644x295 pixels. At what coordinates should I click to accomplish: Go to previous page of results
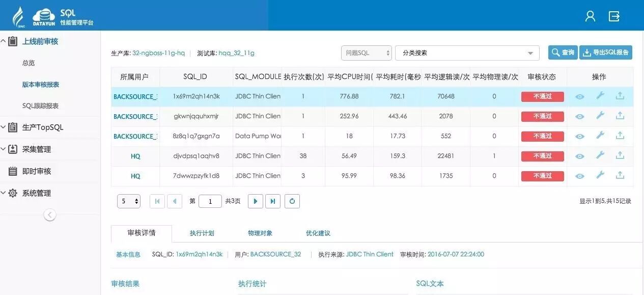(x=175, y=201)
